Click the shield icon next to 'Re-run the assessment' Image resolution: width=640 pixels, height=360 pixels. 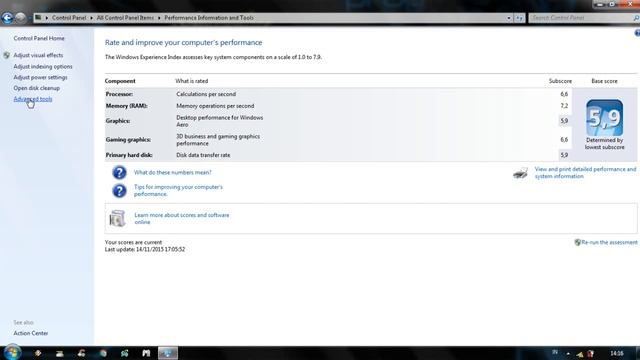578,242
